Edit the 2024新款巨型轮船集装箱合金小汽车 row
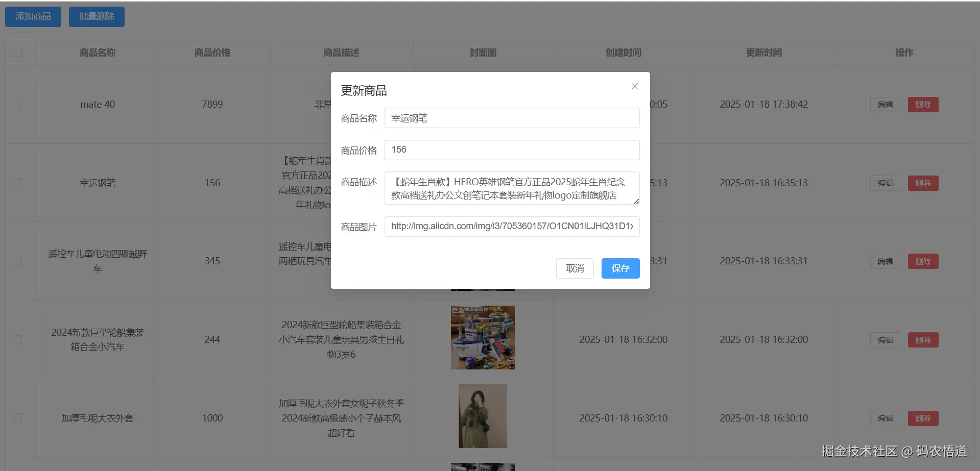This screenshot has width=980, height=471. 885,340
